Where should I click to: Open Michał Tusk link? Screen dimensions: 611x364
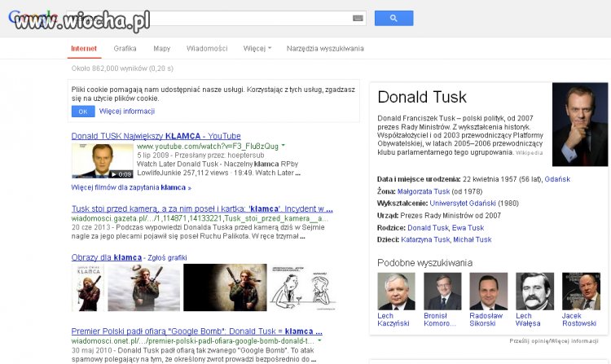pos(473,239)
